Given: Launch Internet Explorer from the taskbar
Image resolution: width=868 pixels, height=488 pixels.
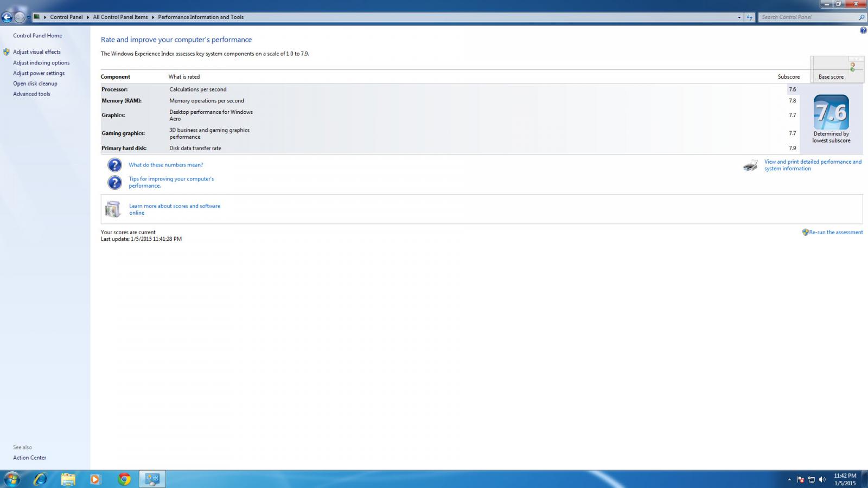Looking at the screenshot, I should pos(41,479).
